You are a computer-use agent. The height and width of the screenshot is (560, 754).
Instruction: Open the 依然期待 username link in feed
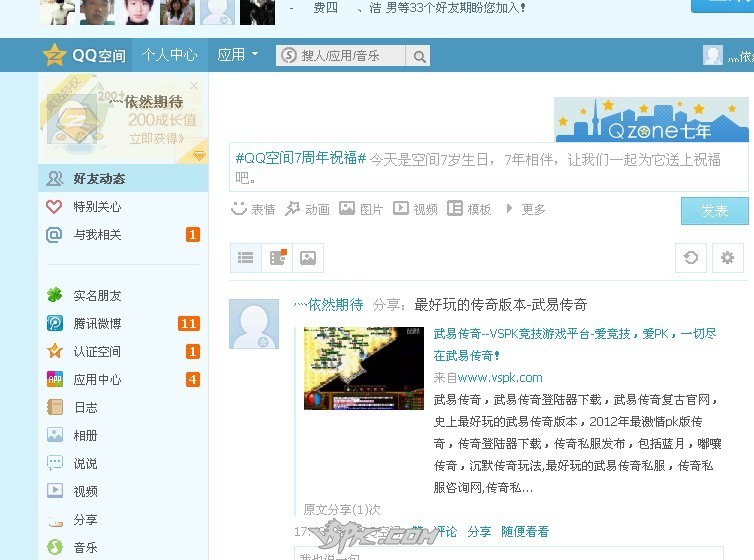329,305
